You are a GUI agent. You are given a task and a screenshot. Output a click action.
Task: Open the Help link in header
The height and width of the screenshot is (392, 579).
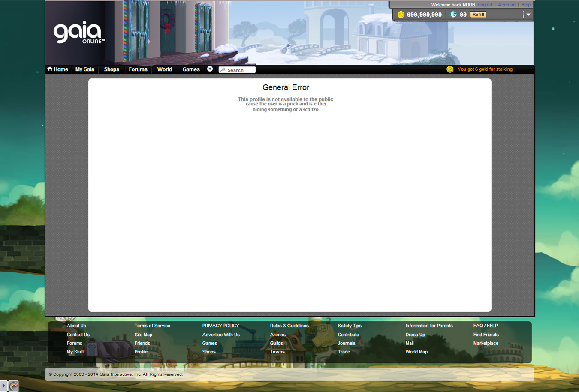(x=526, y=5)
